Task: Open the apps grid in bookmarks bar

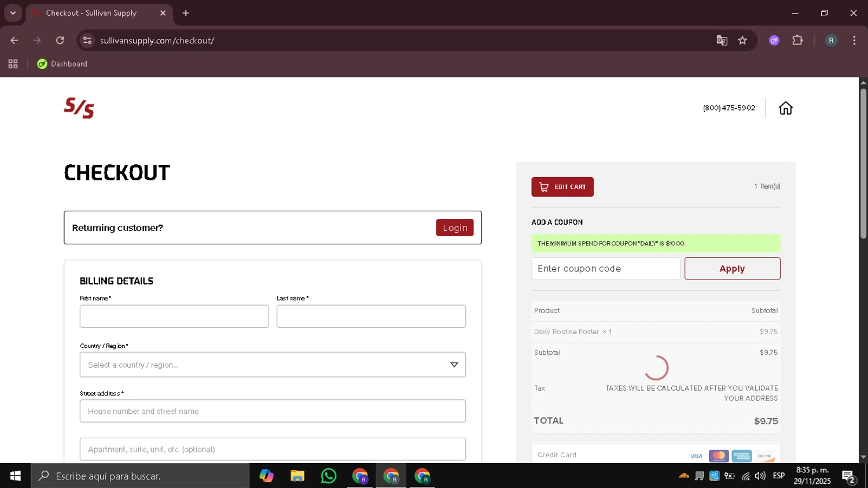Action: pyautogui.click(x=13, y=64)
